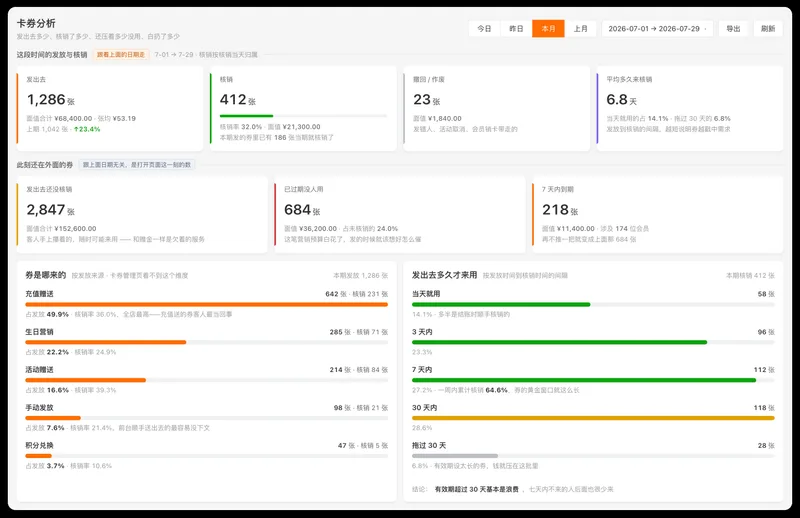Image resolution: width=800 pixels, height=518 pixels.
Task: Click the 96 张 count for 3 天内
Action: [x=766, y=332]
